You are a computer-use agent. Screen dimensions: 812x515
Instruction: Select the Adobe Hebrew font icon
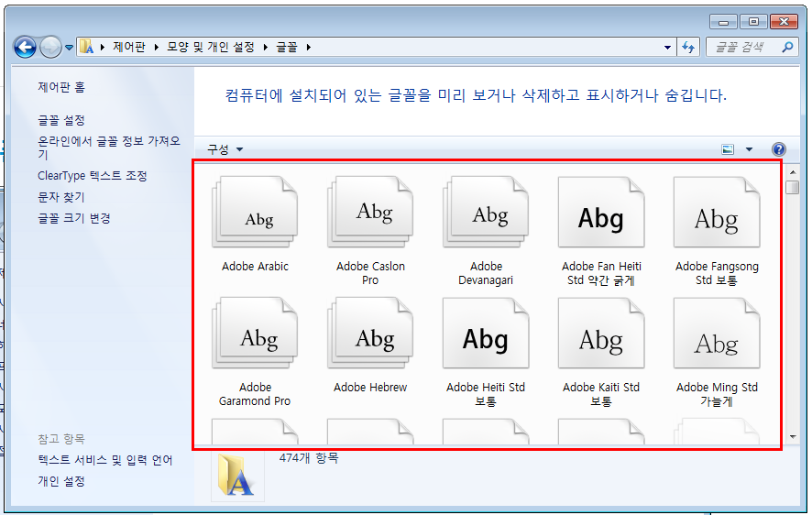[370, 334]
